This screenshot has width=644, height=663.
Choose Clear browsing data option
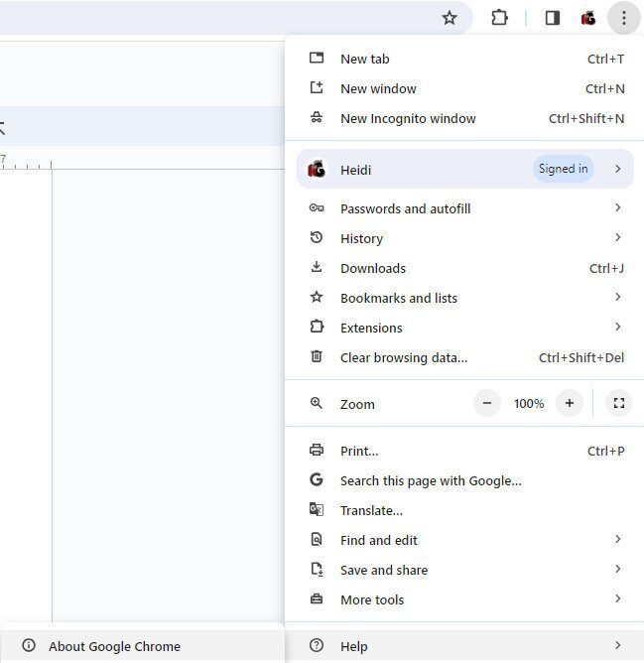403,357
